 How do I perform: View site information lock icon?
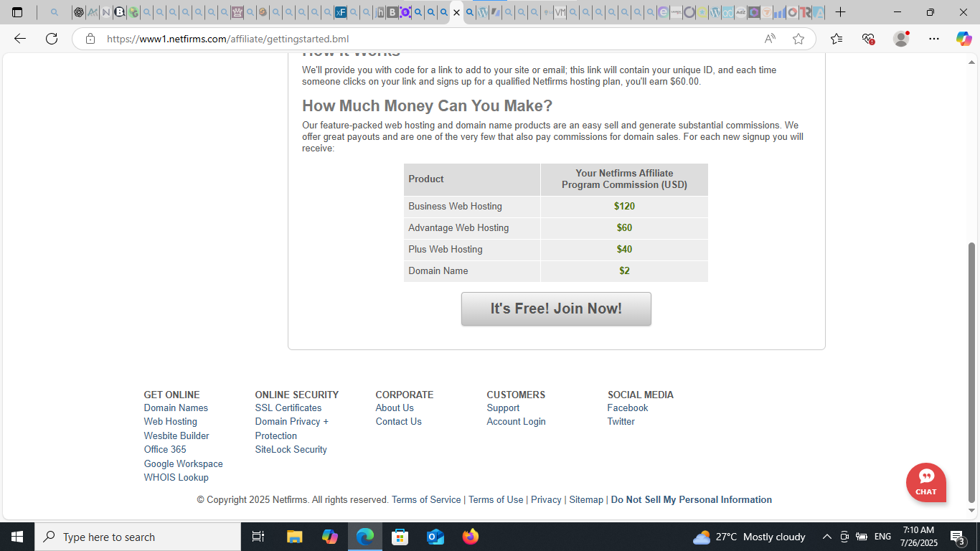click(90, 39)
